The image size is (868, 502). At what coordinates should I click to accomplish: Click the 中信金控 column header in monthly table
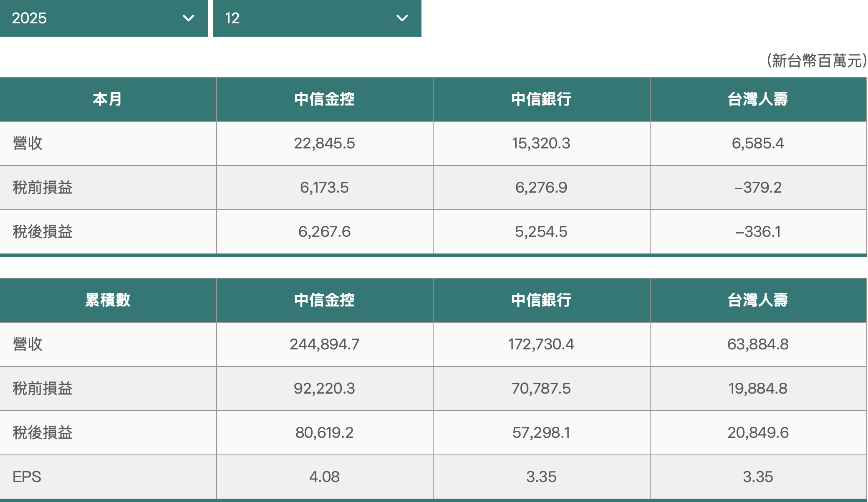click(324, 99)
